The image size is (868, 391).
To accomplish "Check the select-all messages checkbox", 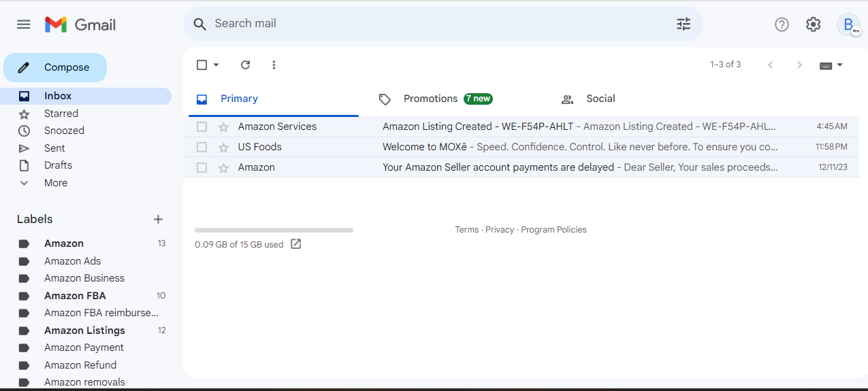I will point(202,65).
